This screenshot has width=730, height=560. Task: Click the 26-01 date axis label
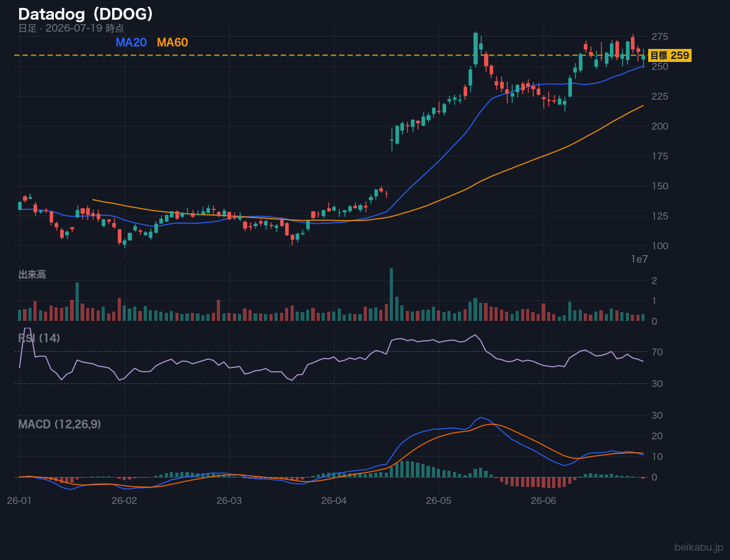[x=20, y=501]
